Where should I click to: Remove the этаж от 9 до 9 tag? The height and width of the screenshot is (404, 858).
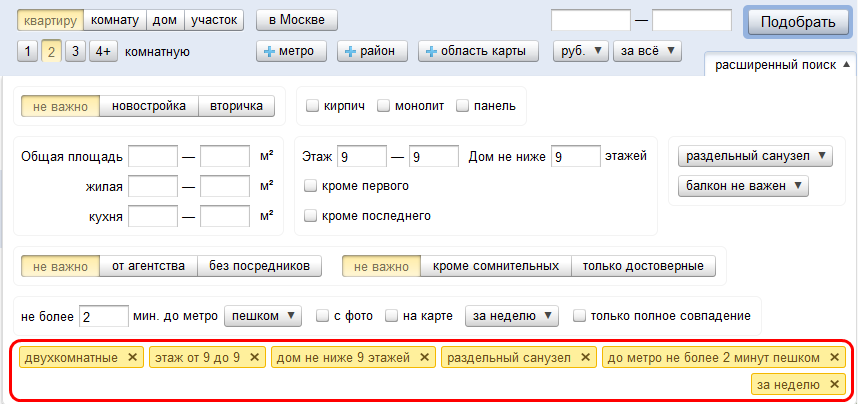tap(254, 357)
